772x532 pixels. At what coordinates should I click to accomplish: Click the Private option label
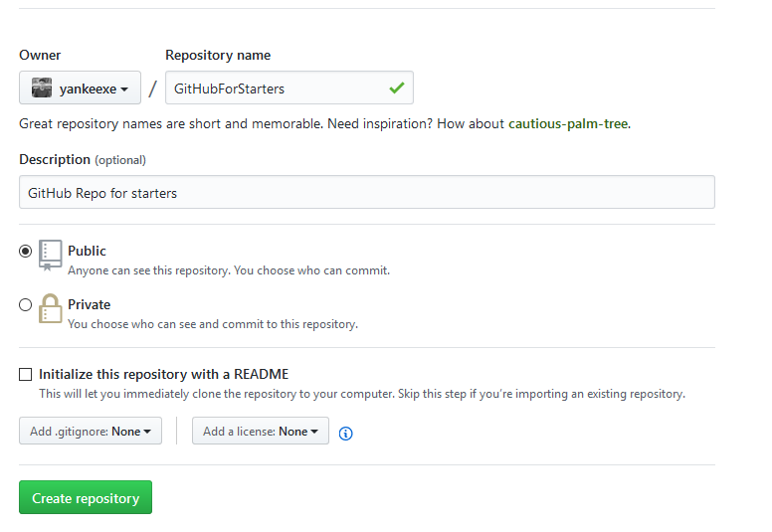point(89,304)
